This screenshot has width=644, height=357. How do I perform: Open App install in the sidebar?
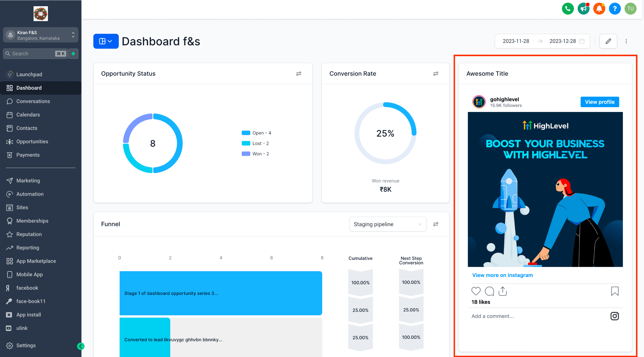pos(41,315)
